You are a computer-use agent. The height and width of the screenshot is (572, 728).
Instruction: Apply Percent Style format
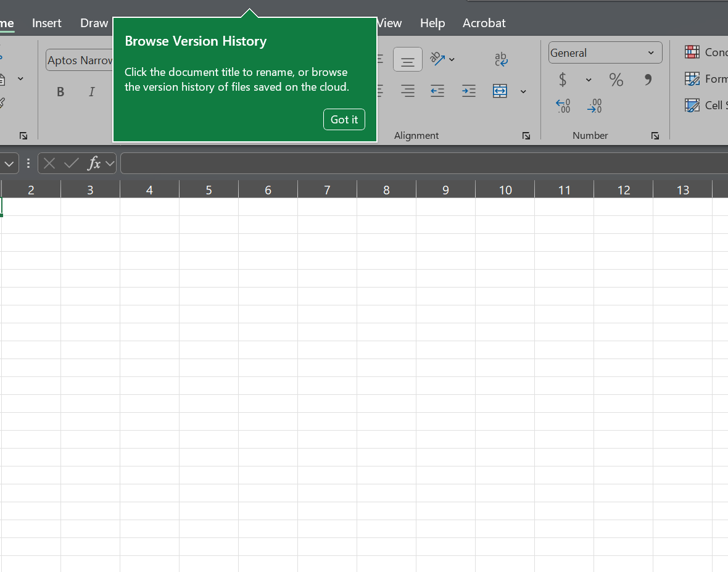[x=616, y=80]
